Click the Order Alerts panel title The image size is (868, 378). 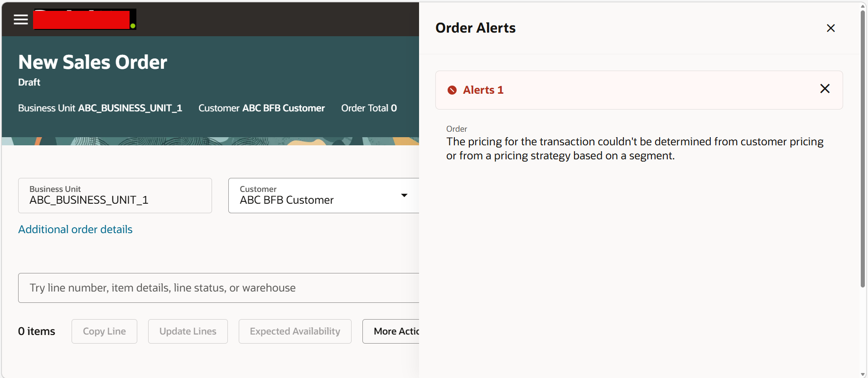point(475,28)
